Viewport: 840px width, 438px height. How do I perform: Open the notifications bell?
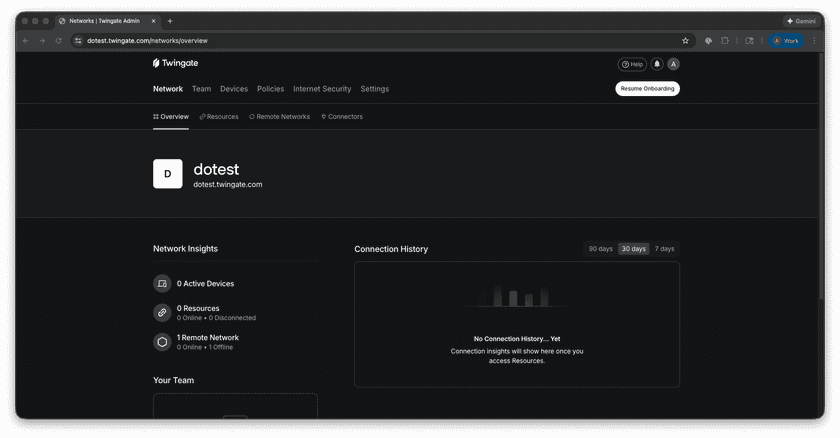[657, 64]
